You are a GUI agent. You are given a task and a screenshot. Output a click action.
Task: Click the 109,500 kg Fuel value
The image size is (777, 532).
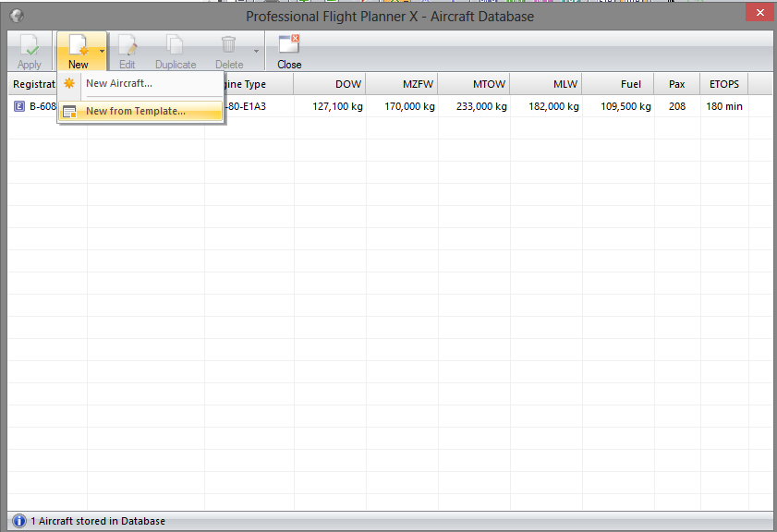(625, 106)
